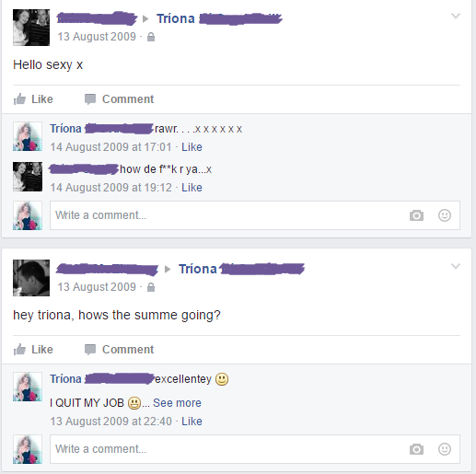Open emoji picker in second comment box
Viewport: 476px width, 474px height.
click(x=445, y=449)
